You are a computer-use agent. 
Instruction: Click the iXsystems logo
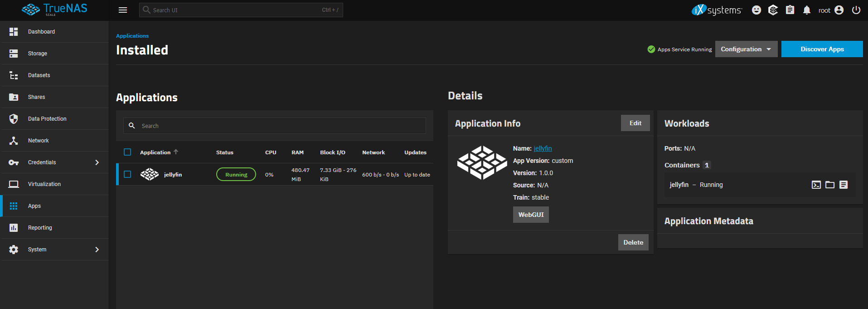click(x=717, y=10)
